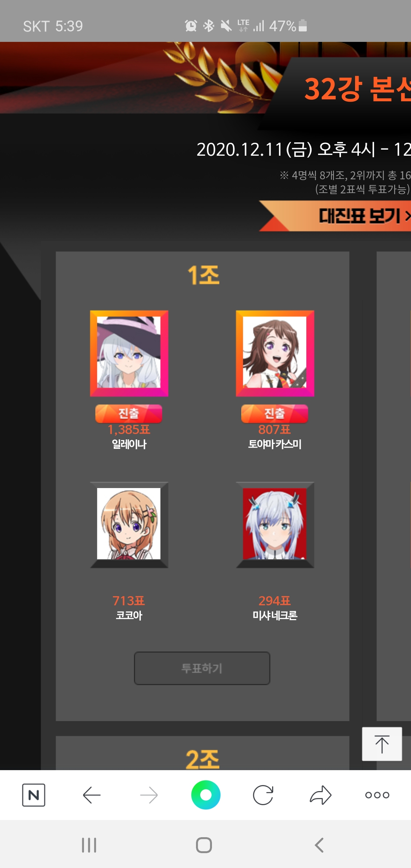This screenshot has height=868, width=411.
Task: Select the 토야마 카스미 character portrait
Action: [275, 353]
